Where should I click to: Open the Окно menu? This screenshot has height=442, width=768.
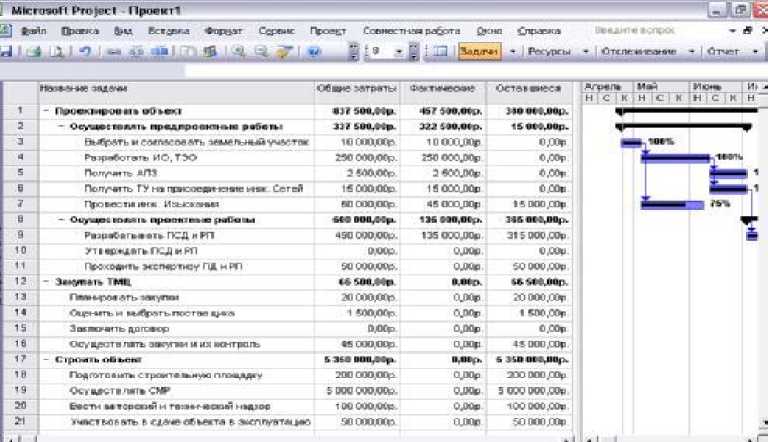point(489,31)
